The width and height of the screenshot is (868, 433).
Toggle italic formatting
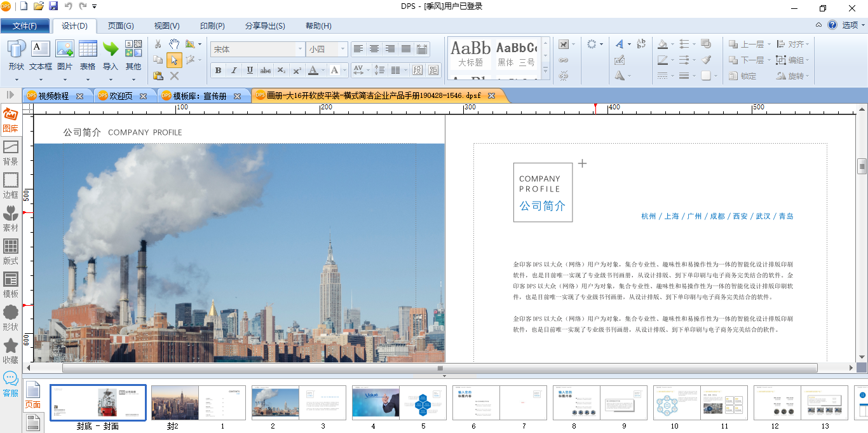[x=234, y=70]
